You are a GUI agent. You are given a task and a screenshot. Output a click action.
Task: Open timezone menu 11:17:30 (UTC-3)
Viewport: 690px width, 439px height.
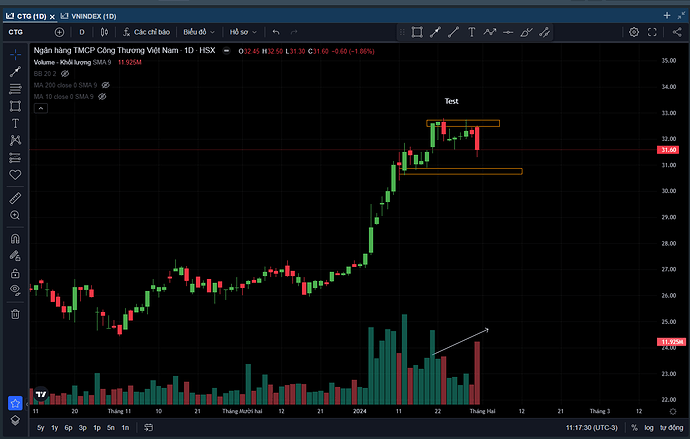point(592,428)
